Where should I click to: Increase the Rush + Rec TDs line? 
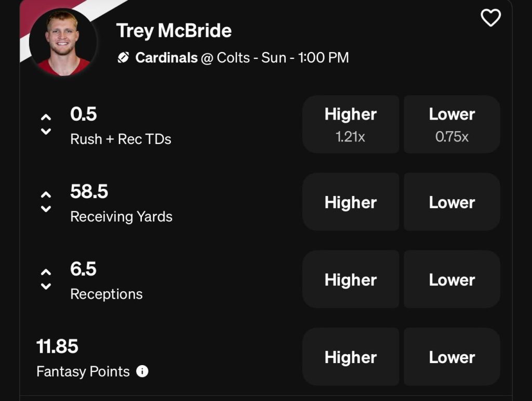(x=46, y=117)
